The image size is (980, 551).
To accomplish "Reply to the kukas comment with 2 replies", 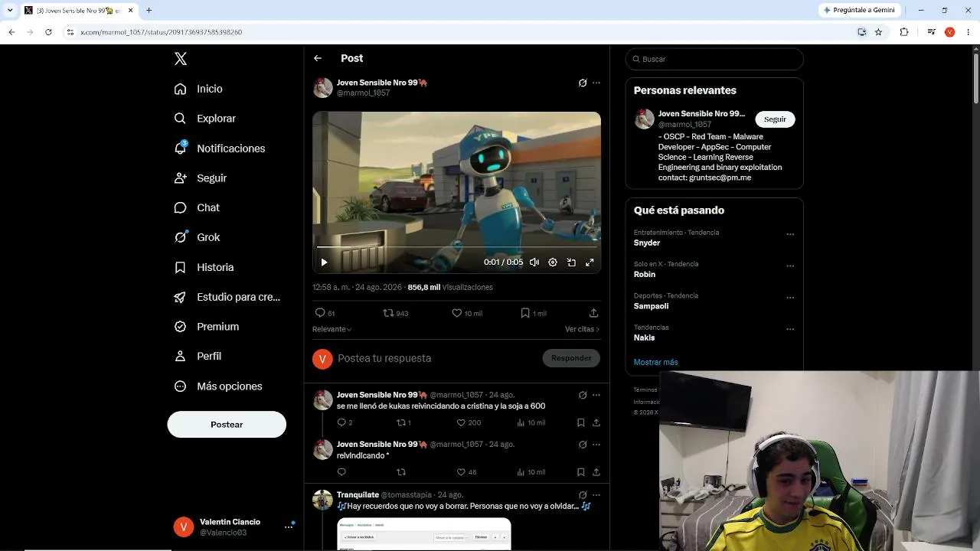I will (345, 422).
